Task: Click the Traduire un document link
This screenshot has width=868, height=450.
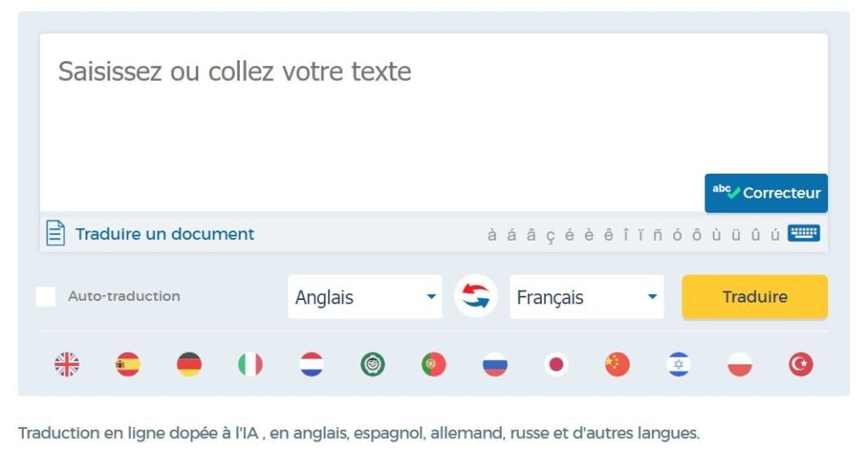Action: click(164, 234)
